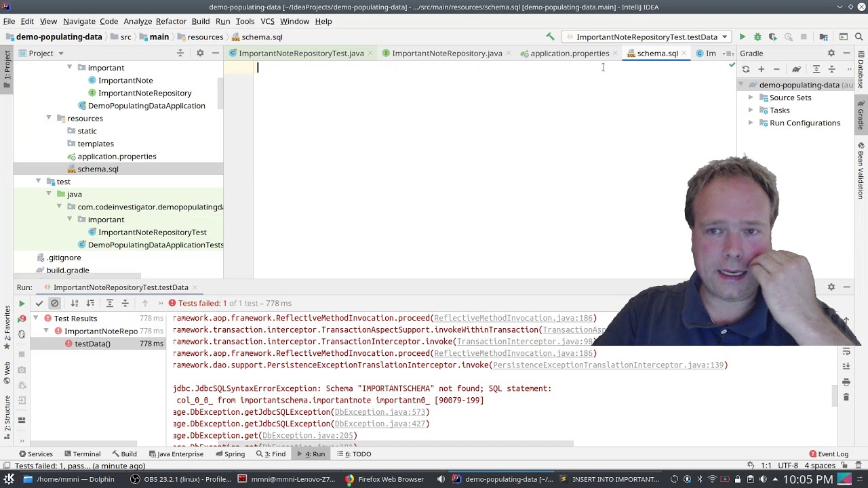Refresh all Gradle projects
868x488 pixels.
(746, 69)
